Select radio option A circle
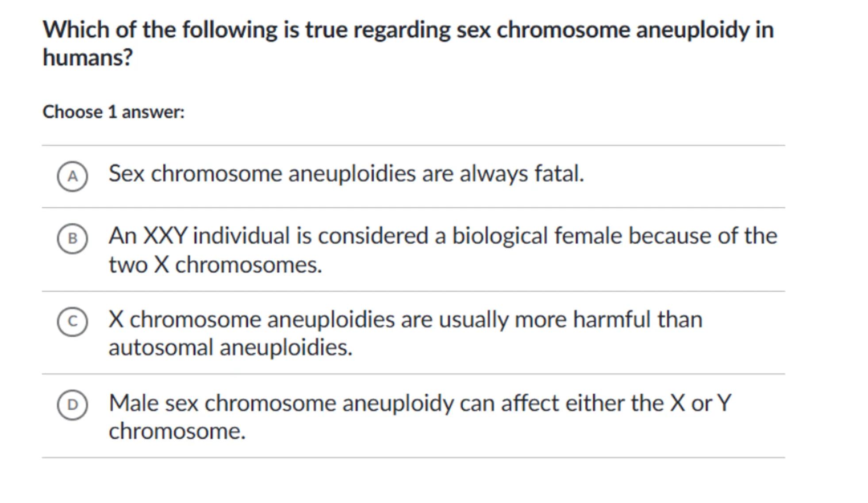This screenshot has height=503, width=868. pyautogui.click(x=72, y=176)
